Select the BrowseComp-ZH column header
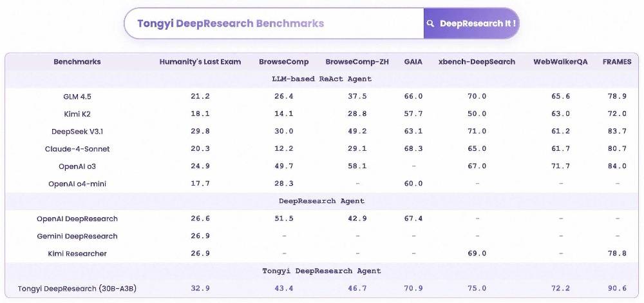Viewport: 644px width, 303px height. click(357, 62)
